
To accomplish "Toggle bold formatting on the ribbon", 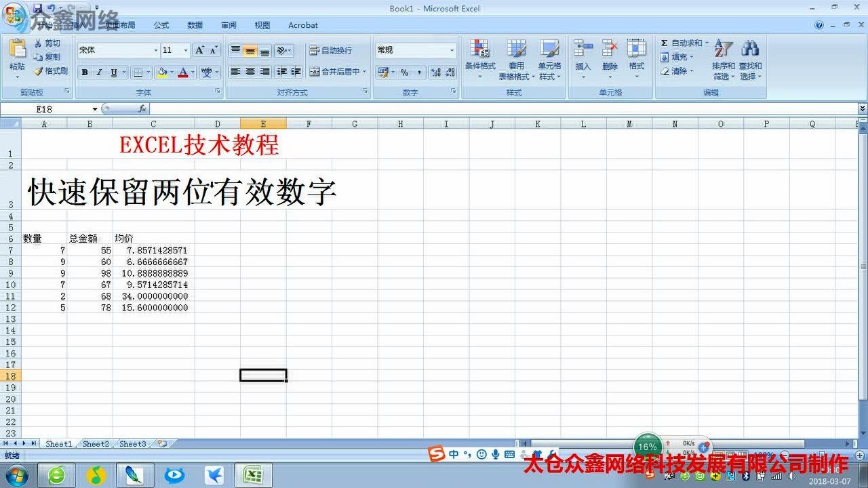I will [x=84, y=71].
